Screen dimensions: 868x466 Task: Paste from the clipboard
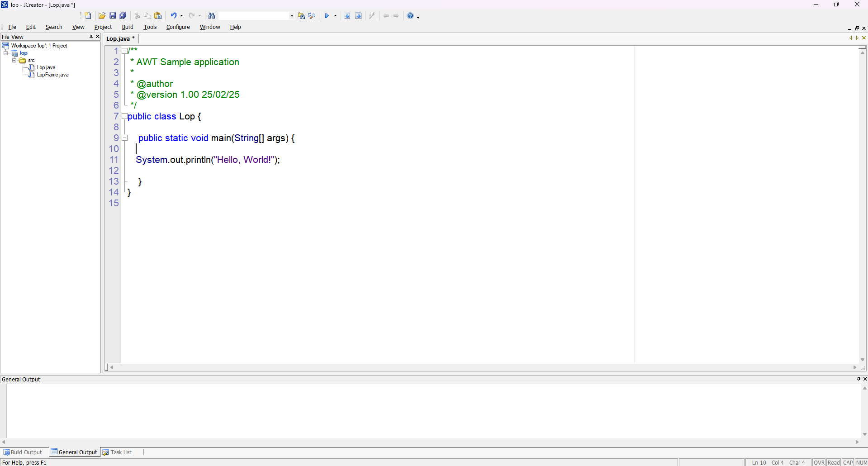[x=158, y=15]
